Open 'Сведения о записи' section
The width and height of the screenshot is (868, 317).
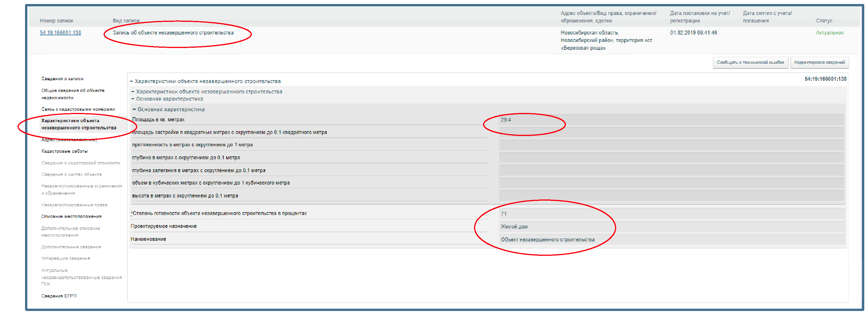[62, 79]
